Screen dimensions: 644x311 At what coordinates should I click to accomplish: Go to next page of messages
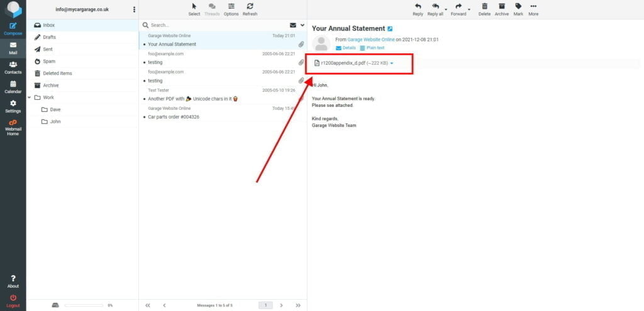281,305
